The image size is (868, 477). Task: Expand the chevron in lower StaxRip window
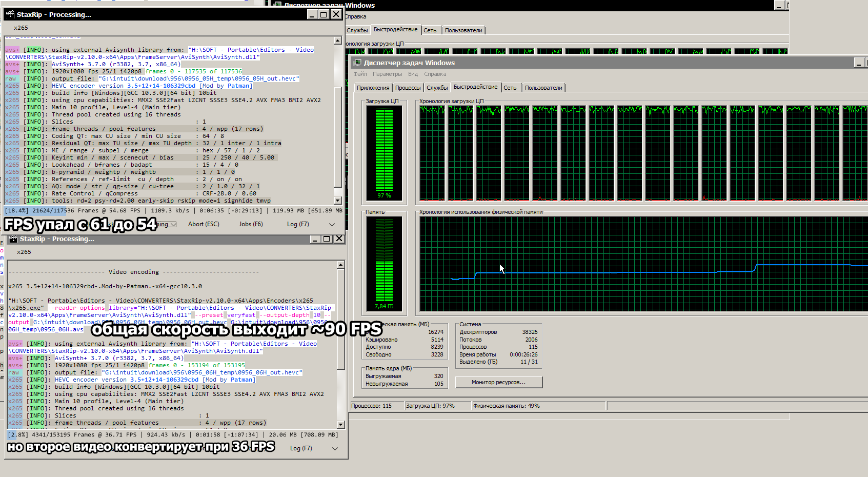click(335, 448)
